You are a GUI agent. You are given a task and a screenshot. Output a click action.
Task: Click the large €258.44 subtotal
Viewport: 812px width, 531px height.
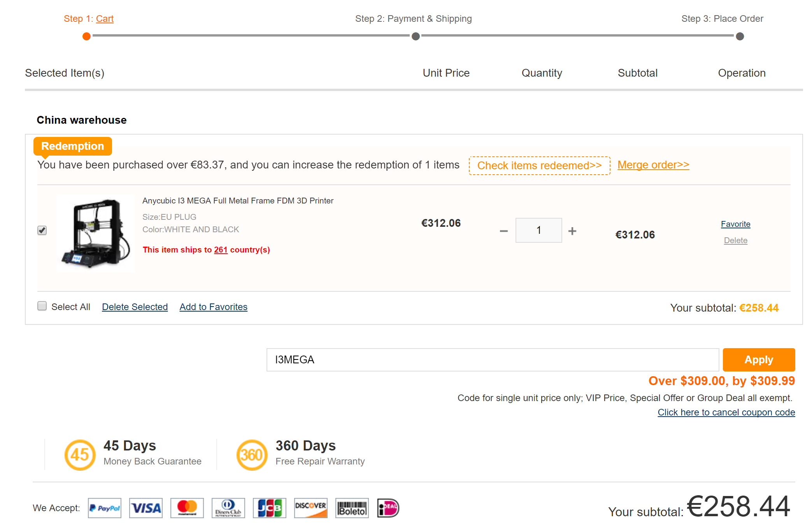coord(738,506)
